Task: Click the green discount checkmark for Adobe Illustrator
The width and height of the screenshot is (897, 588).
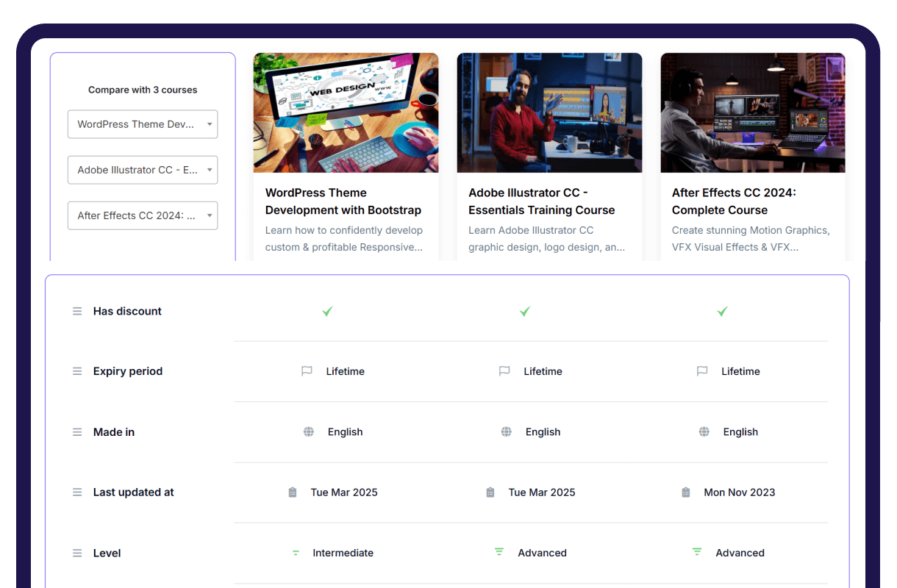Action: (x=525, y=312)
